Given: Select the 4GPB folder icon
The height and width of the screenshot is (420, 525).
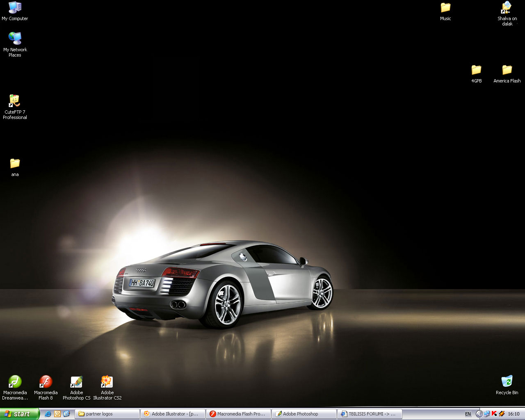Looking at the screenshot, I should (476, 74).
